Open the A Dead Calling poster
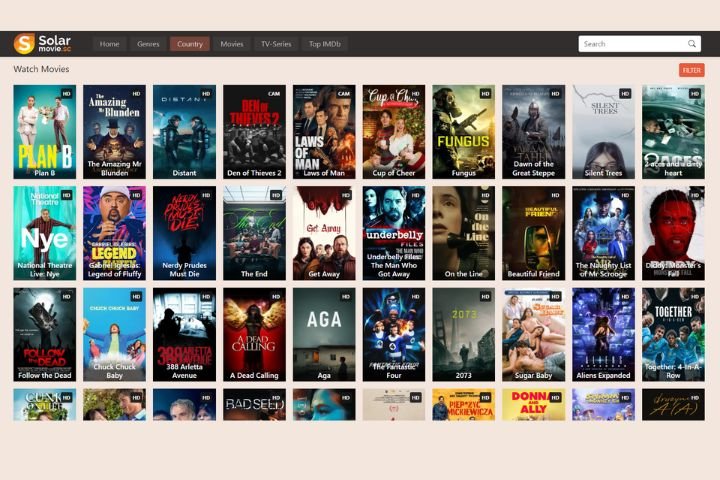The width and height of the screenshot is (720, 480). tap(254, 335)
